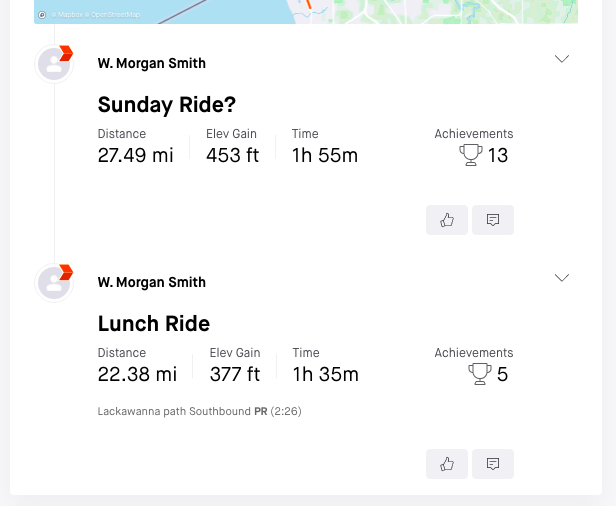Open the W. Morgan Smith name above Sunday Ride?
Screen dimensions: 616x506
coord(152,63)
